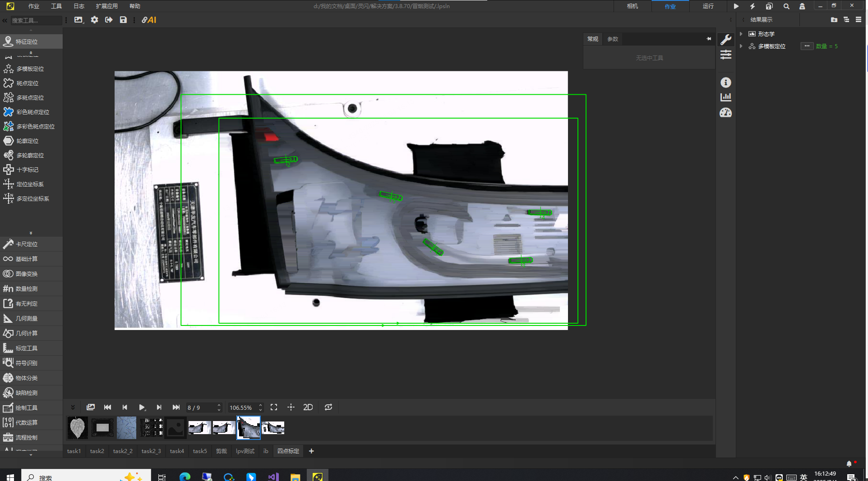The height and width of the screenshot is (481, 868).
Task: Click the lightning bolt quick run icon
Action: coord(753,6)
